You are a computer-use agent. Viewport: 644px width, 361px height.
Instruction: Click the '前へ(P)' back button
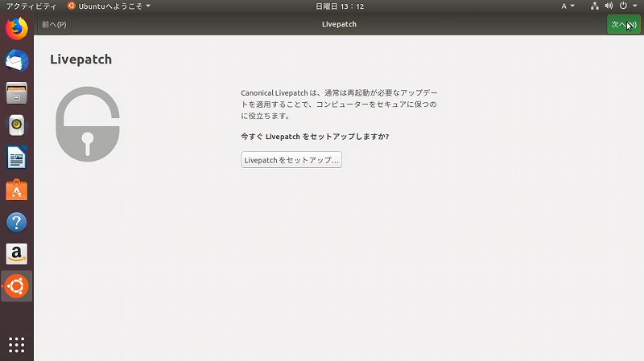coord(54,24)
